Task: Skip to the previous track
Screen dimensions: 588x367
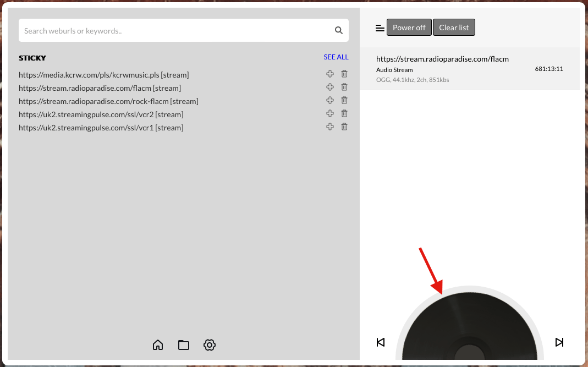Action: (381, 342)
